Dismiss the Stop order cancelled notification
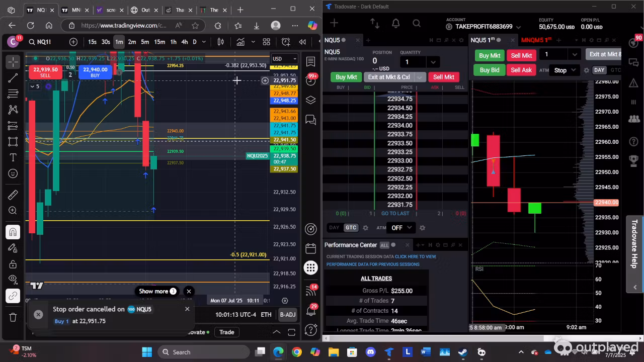This screenshot has width=644, height=362. click(x=187, y=309)
